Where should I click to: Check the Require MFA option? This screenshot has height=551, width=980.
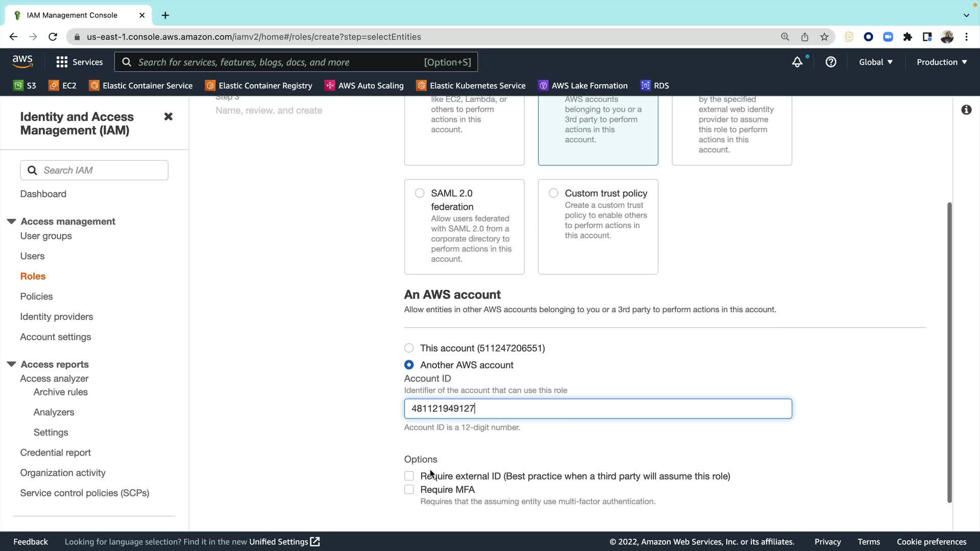tap(409, 490)
